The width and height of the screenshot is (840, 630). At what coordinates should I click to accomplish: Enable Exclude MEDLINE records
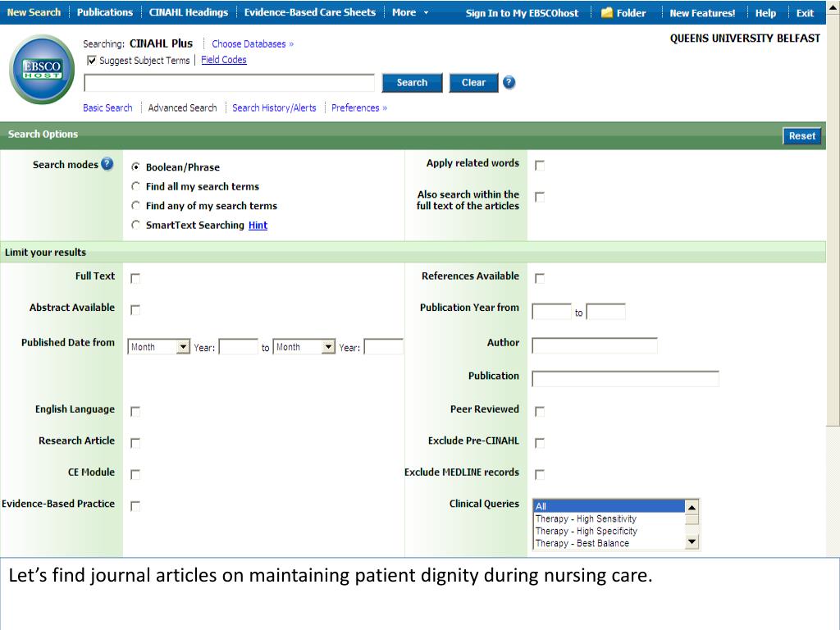pyautogui.click(x=540, y=475)
